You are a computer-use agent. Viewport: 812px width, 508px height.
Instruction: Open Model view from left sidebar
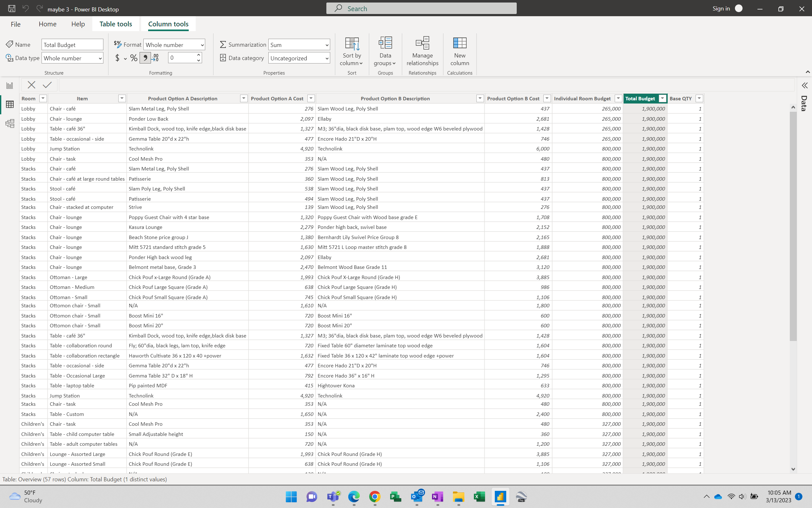click(10, 123)
